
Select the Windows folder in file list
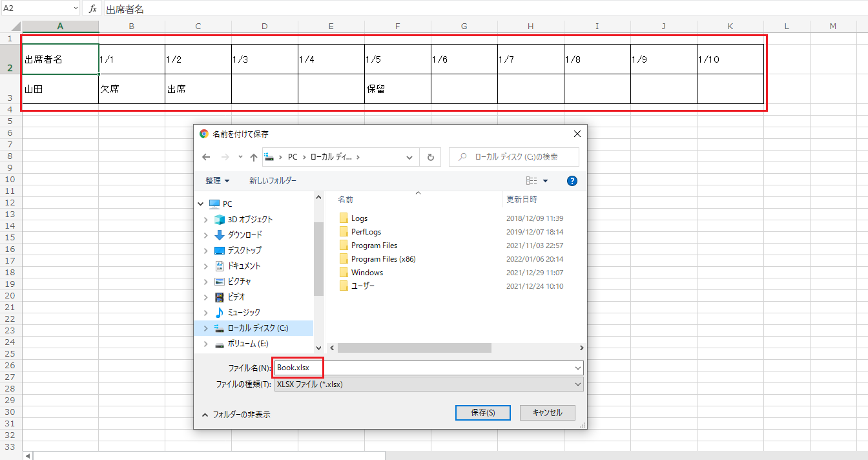(x=367, y=273)
